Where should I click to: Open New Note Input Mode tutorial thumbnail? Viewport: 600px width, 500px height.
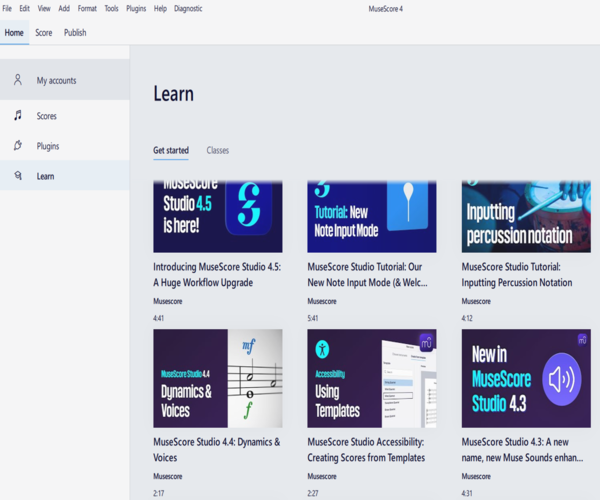(x=371, y=216)
